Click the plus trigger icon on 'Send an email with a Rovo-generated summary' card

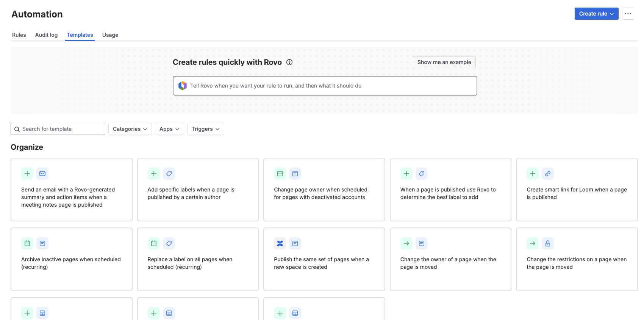click(27, 174)
